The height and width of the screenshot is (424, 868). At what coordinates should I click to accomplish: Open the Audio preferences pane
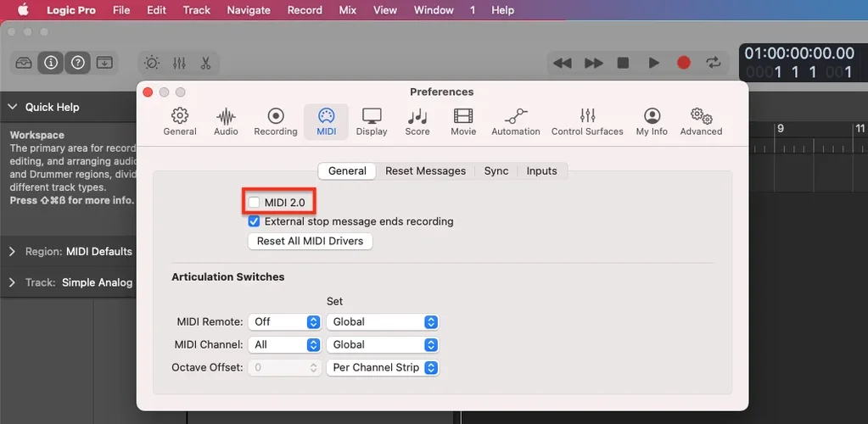[226, 121]
